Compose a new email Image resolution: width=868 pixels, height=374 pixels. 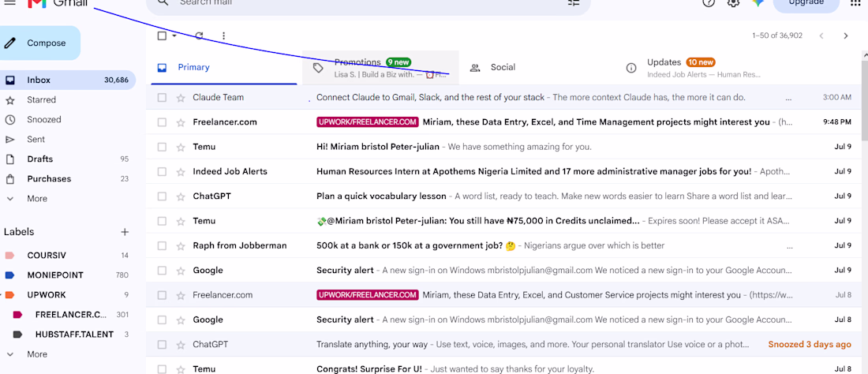[39, 43]
